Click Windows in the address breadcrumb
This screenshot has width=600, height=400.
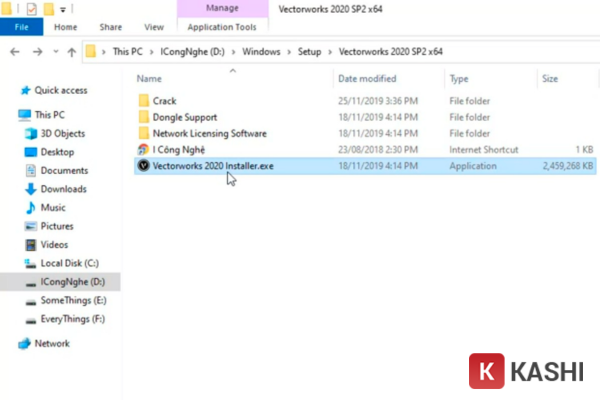[261, 52]
